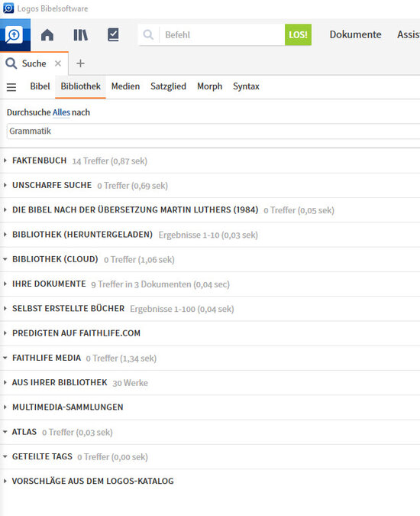Image resolution: width=420 pixels, height=516 pixels.
Task: Open the Assistenten menu
Action: (x=409, y=34)
